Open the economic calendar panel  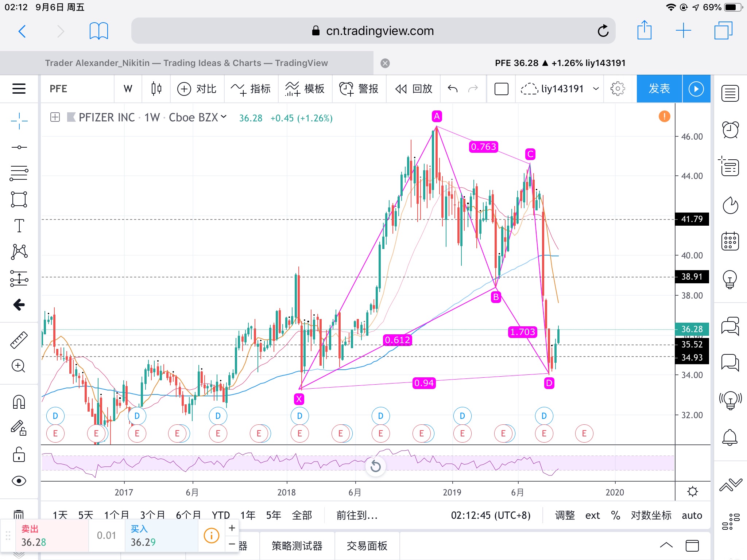tap(730, 241)
